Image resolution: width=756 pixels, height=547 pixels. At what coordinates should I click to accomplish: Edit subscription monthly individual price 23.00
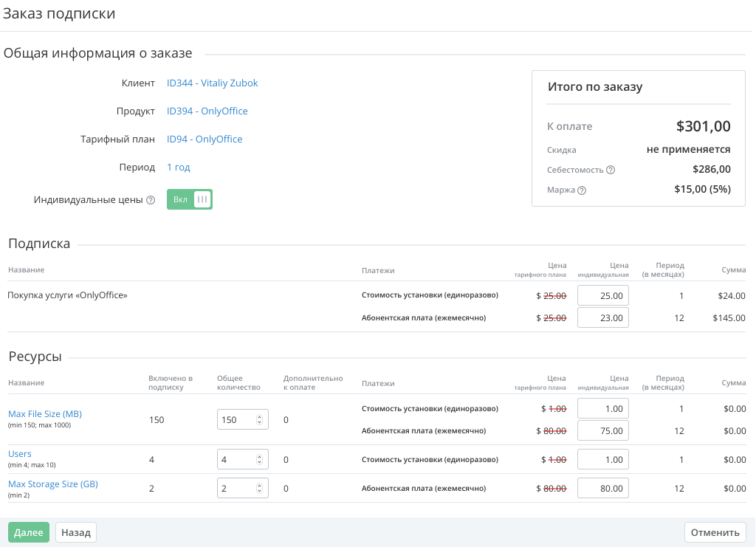tap(603, 318)
